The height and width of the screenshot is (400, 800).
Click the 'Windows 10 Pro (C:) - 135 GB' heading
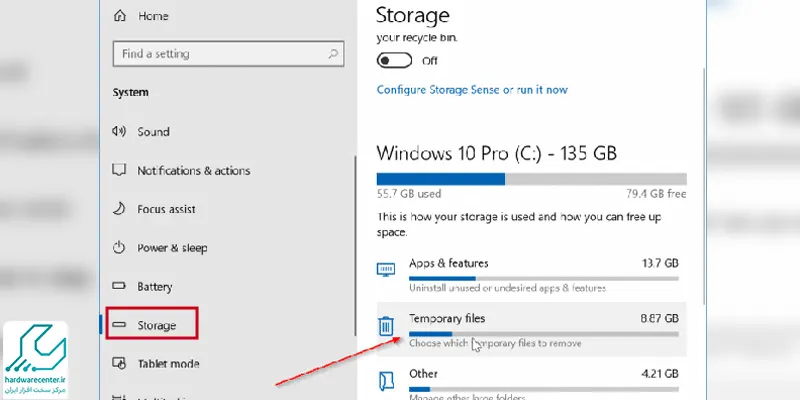coord(496,153)
